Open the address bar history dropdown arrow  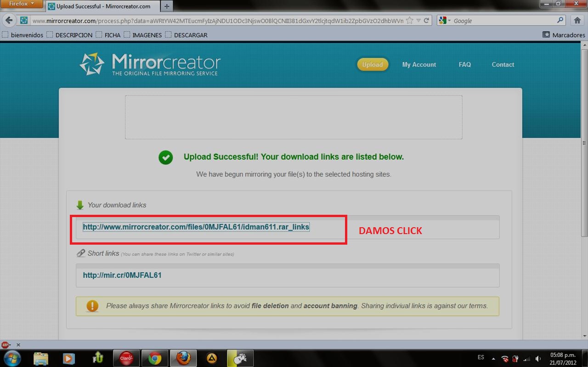[x=418, y=21]
